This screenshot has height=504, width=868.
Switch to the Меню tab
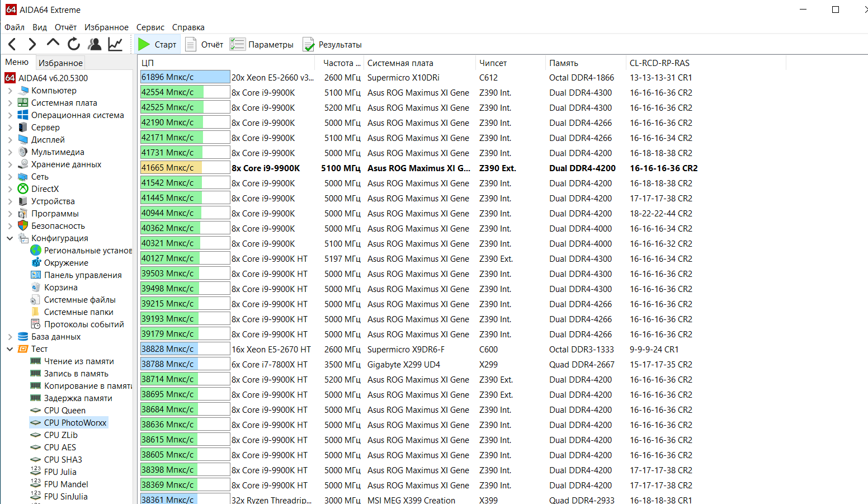click(17, 62)
